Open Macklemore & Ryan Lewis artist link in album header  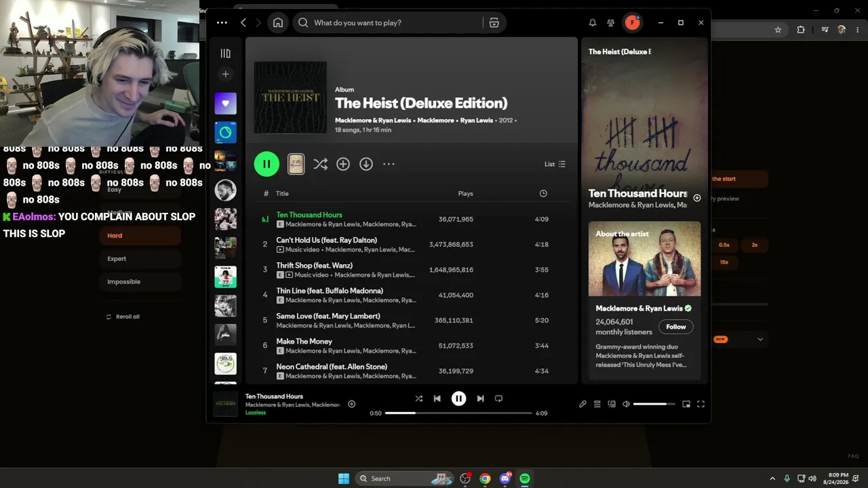373,121
